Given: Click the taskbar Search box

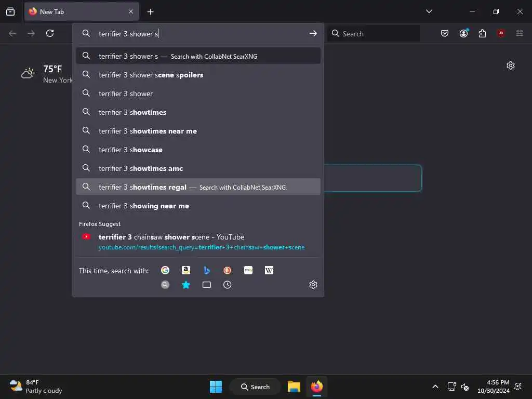Looking at the screenshot, I should [255, 387].
